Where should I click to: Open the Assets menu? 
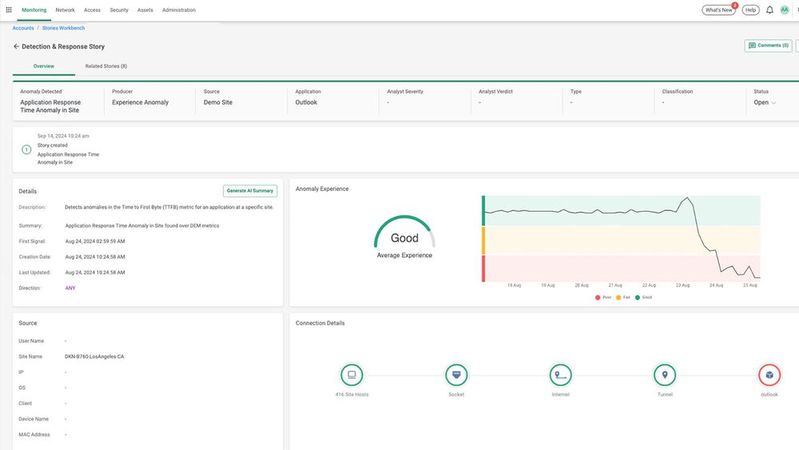pyautogui.click(x=145, y=10)
